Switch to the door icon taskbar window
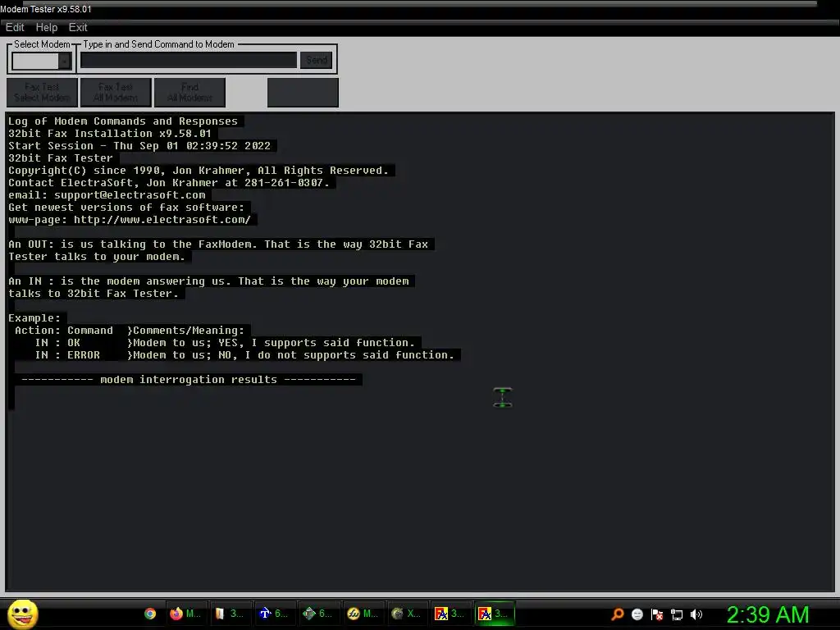The height and width of the screenshot is (630, 840). (x=230, y=614)
